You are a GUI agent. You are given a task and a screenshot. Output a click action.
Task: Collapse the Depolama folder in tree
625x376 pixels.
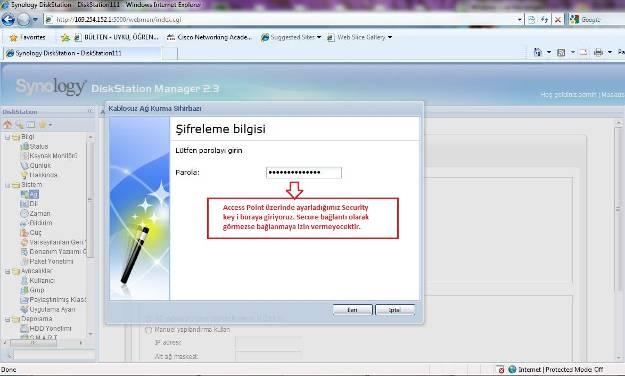point(7,319)
